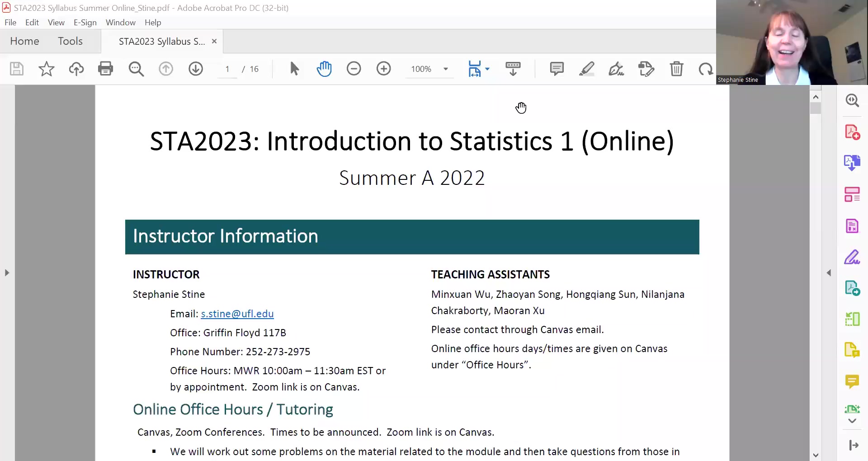The height and width of the screenshot is (461, 868).
Task: Open the Fill & Sign tool
Action: (x=616, y=69)
